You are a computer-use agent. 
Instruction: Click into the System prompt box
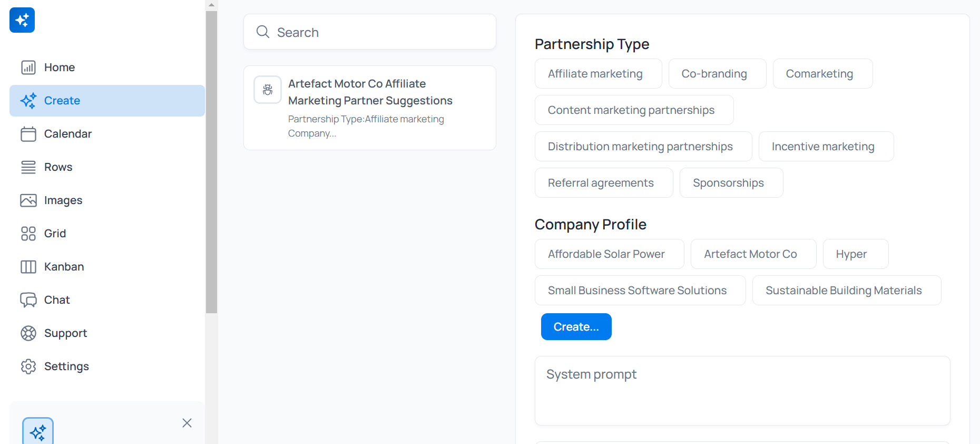[x=742, y=391]
